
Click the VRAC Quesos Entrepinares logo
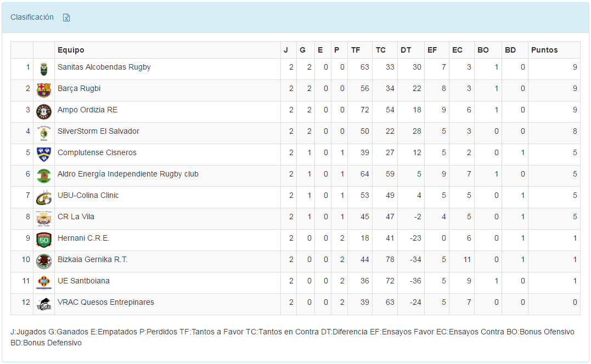pyautogui.click(x=44, y=304)
